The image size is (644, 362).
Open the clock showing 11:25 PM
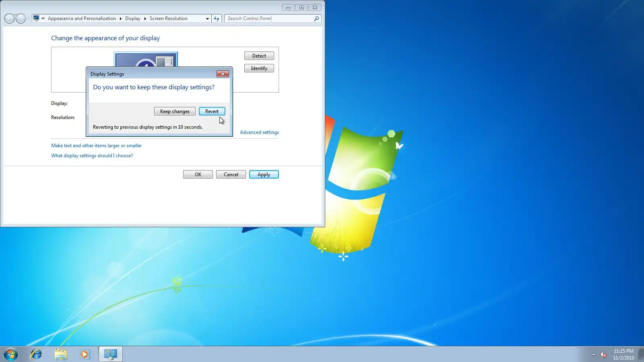(623, 354)
